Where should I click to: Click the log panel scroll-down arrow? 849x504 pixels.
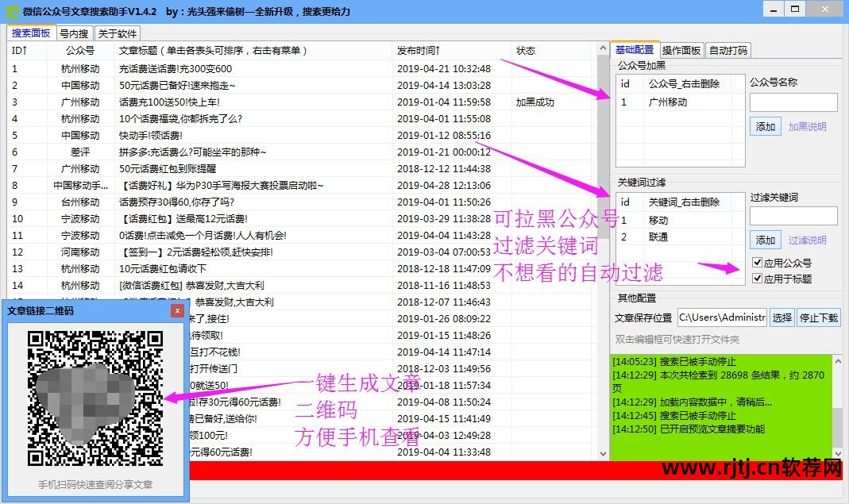838,454
